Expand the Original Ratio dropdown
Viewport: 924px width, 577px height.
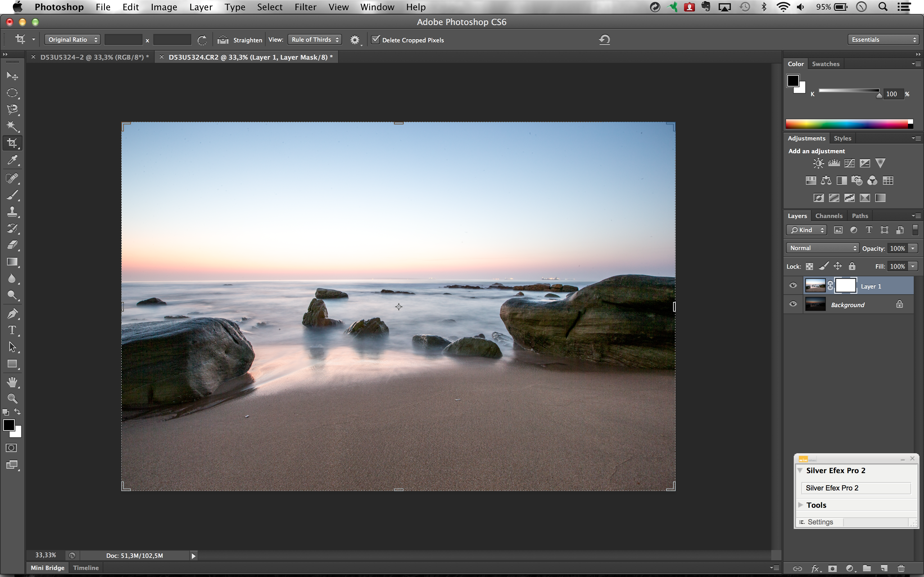coord(71,39)
